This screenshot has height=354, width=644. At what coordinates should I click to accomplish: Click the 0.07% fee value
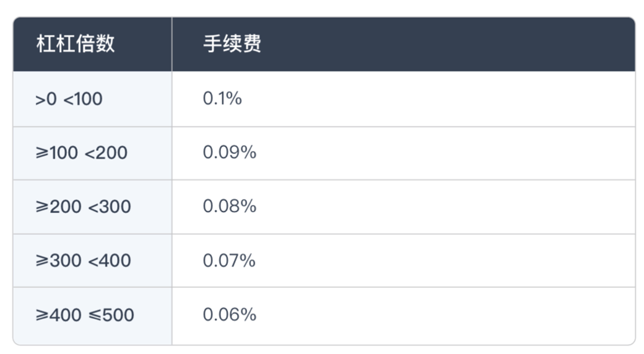click(x=229, y=260)
